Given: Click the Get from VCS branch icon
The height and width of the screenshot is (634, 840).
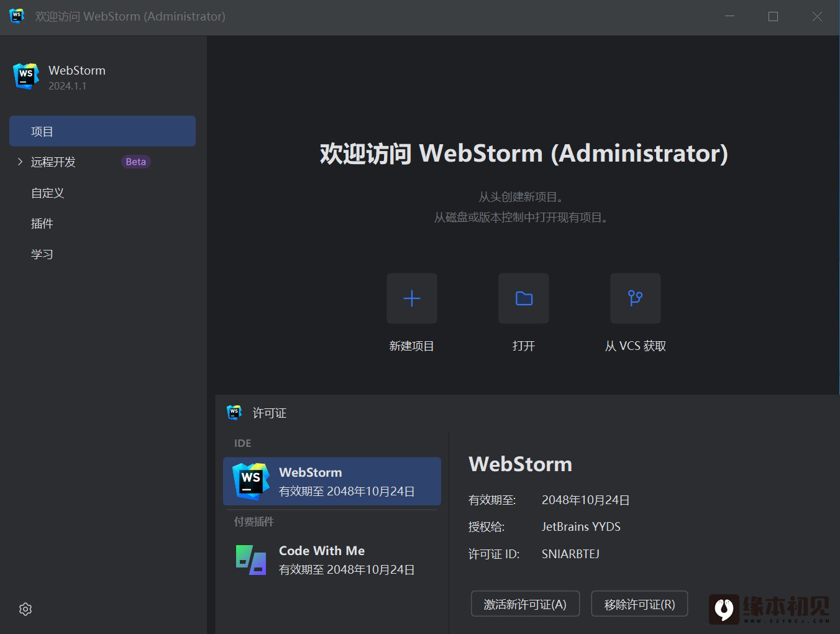Looking at the screenshot, I should click(636, 298).
